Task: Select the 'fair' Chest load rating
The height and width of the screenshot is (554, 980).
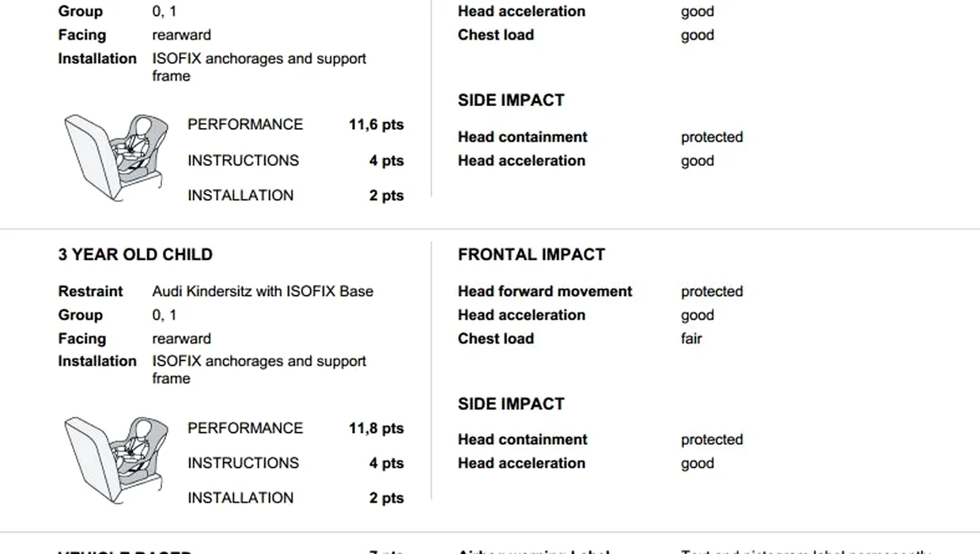Action: [x=691, y=338]
